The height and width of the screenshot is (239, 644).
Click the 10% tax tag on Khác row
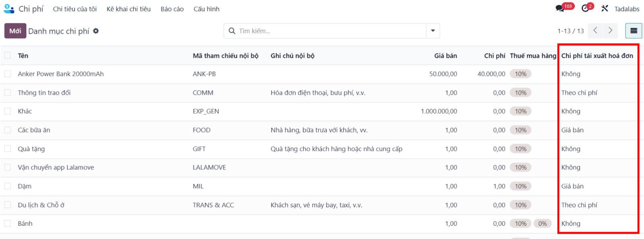coord(520,111)
